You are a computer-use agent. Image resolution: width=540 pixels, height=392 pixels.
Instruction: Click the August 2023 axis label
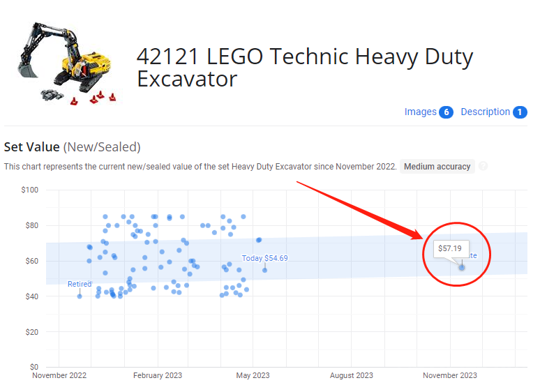[351, 375]
